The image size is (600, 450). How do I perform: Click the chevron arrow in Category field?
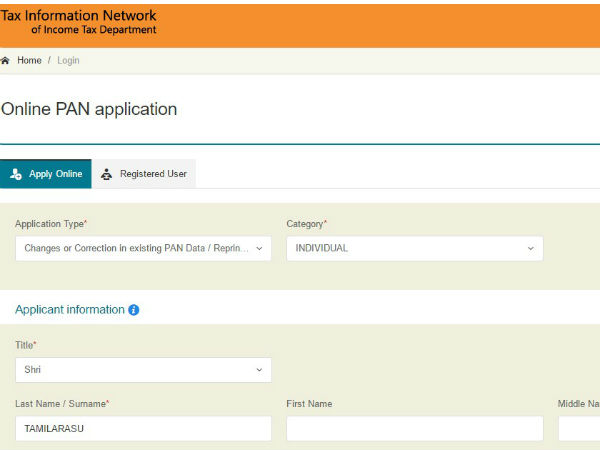[531, 248]
